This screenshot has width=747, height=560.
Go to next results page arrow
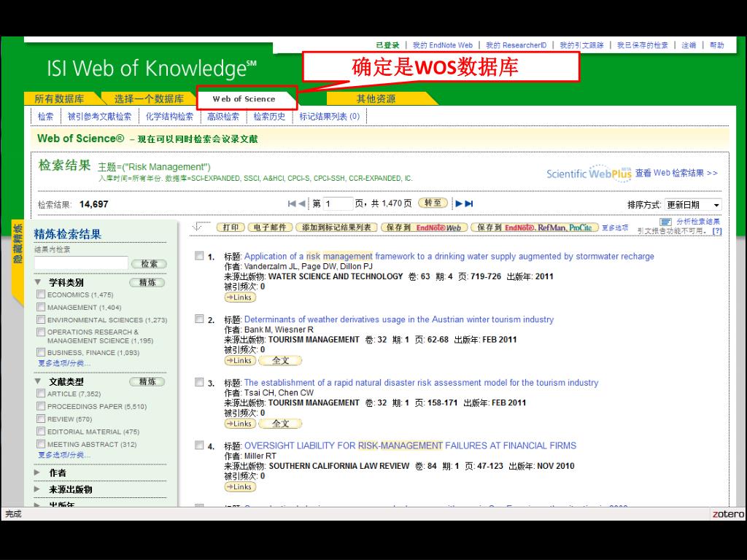click(459, 204)
